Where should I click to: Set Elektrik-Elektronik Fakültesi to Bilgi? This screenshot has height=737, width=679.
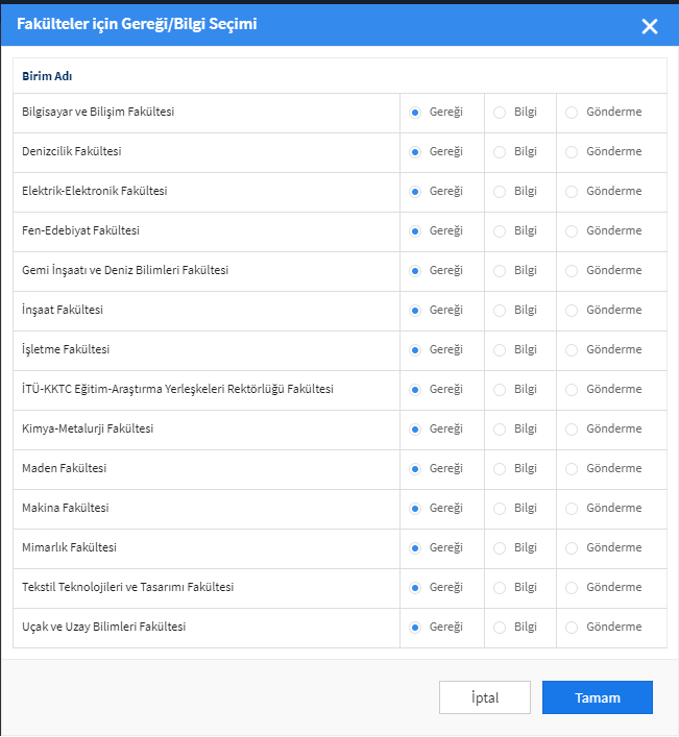coord(499,192)
